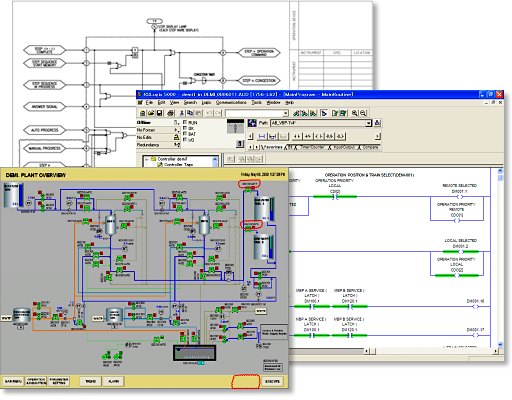512x400 pixels.
Task: Click the TREND button on plant overview
Action: (x=90, y=381)
